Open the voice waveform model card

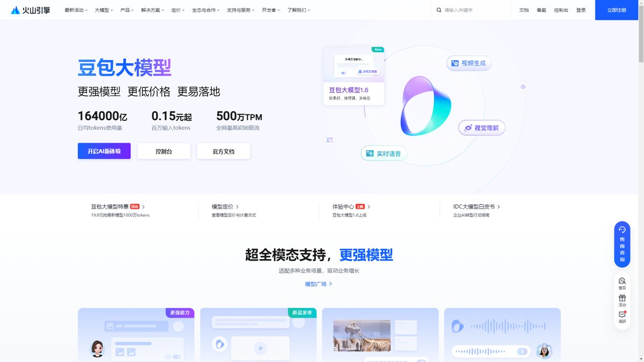click(x=502, y=335)
